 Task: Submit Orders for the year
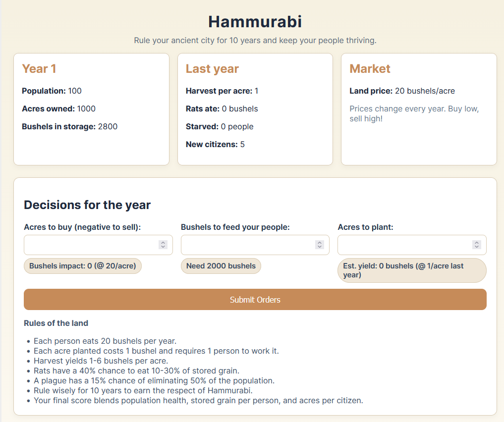(255, 300)
